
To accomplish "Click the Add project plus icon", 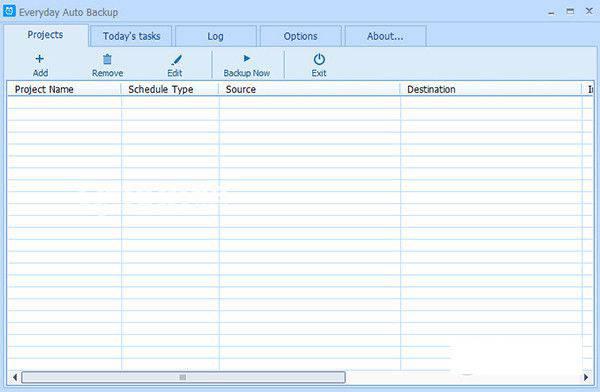I will coord(39,59).
